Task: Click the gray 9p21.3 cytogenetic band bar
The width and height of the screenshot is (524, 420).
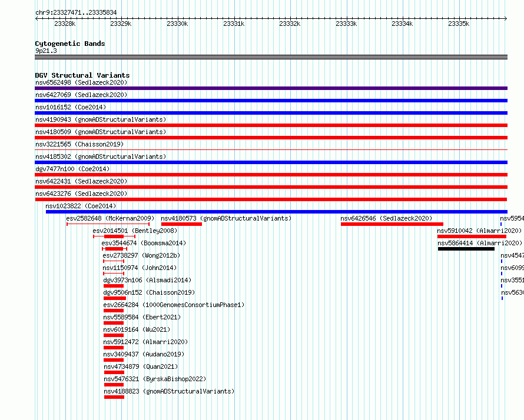Action: coord(271,57)
